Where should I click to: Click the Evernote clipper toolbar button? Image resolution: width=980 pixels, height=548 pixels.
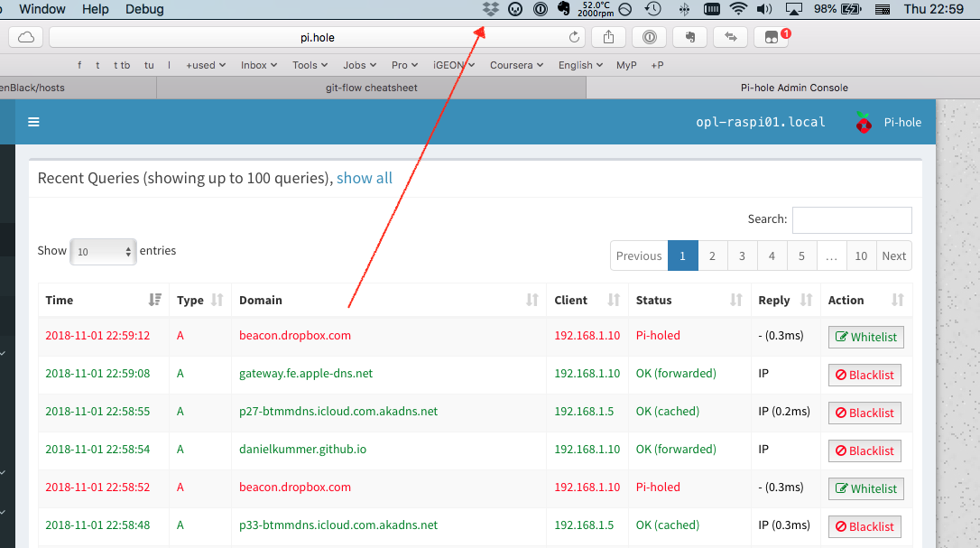pyautogui.click(x=690, y=38)
